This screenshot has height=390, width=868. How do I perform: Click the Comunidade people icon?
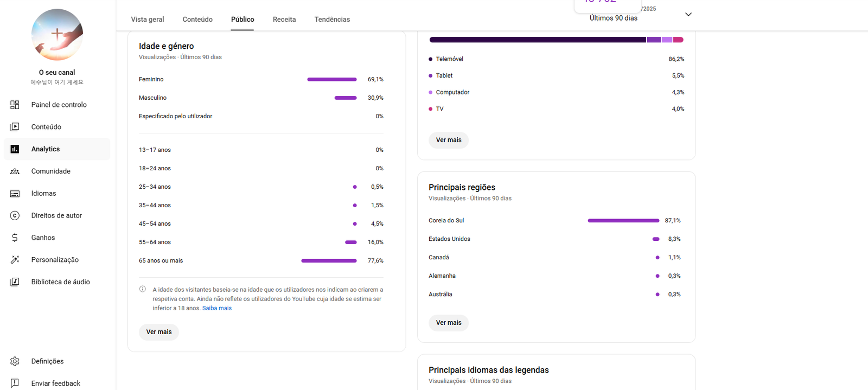[15, 171]
